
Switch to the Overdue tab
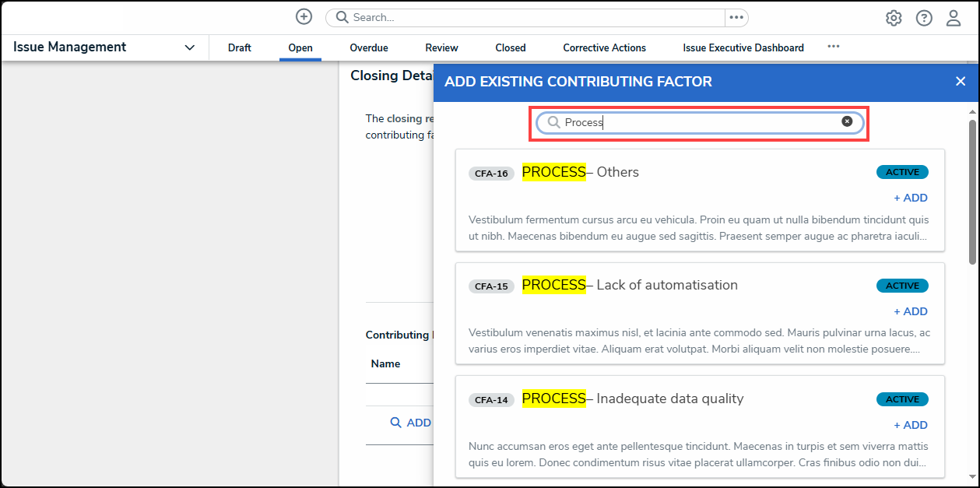point(368,47)
